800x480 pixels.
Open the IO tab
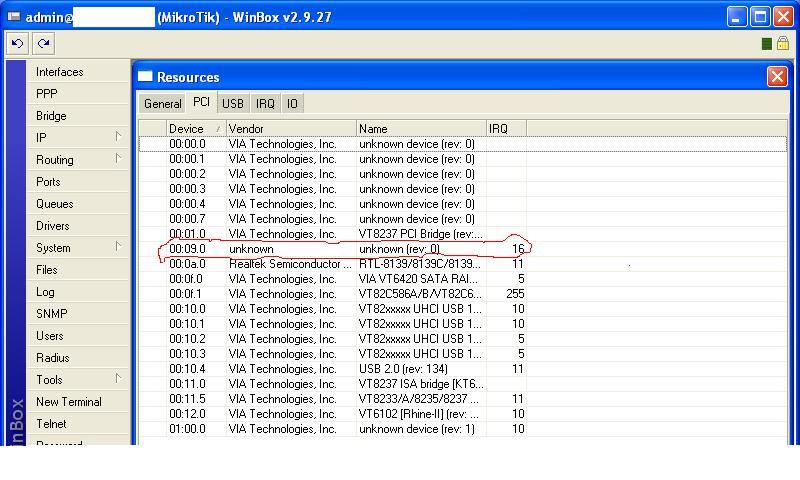(292, 103)
